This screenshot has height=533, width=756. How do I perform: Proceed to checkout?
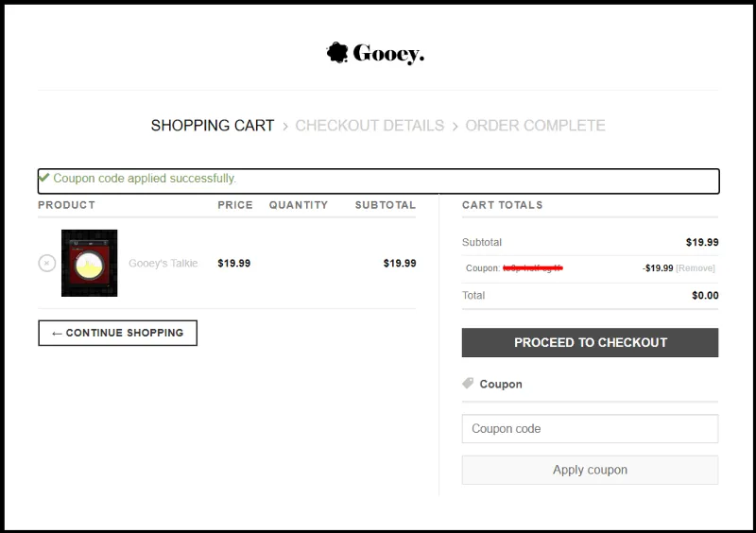(x=590, y=342)
